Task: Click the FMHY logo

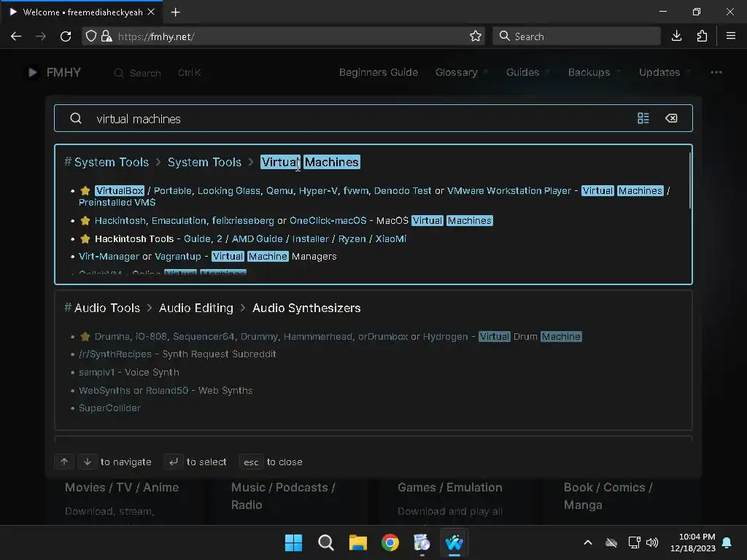Action: point(53,72)
